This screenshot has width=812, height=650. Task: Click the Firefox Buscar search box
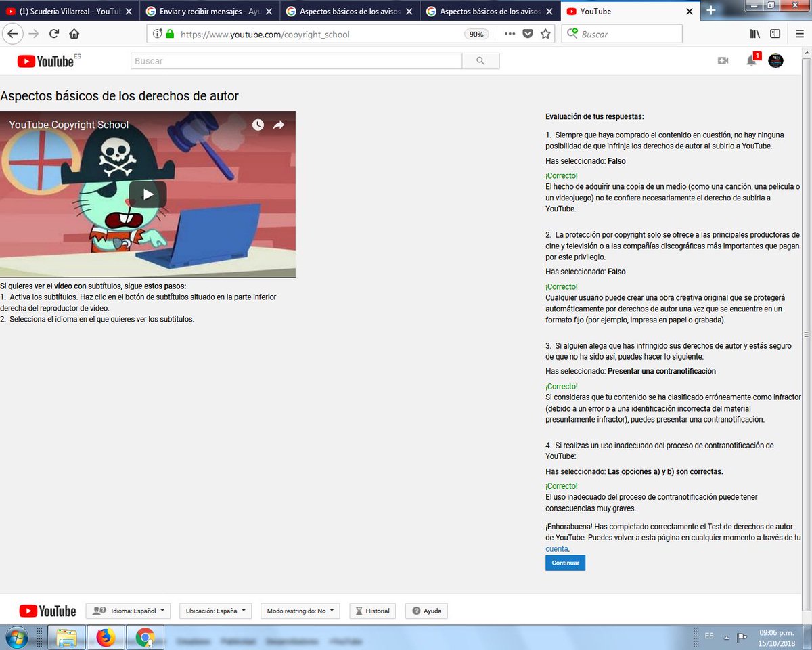[x=622, y=34]
